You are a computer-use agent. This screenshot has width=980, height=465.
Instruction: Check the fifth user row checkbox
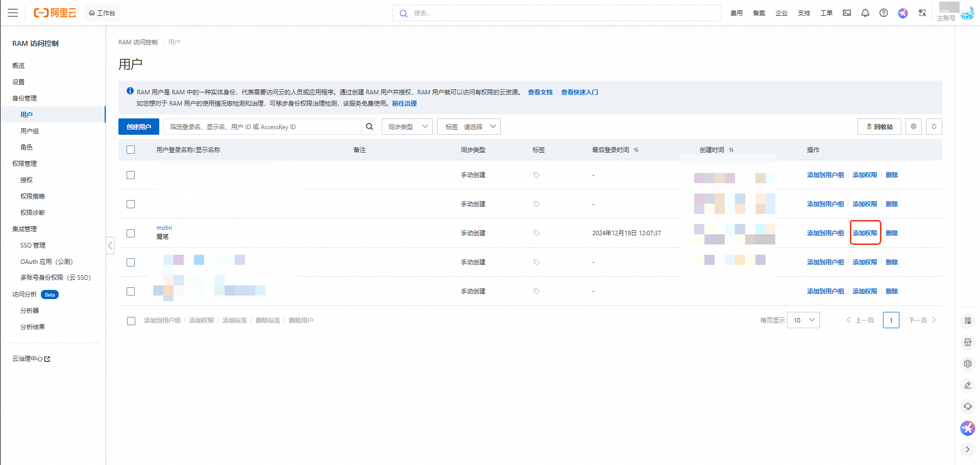(131, 291)
